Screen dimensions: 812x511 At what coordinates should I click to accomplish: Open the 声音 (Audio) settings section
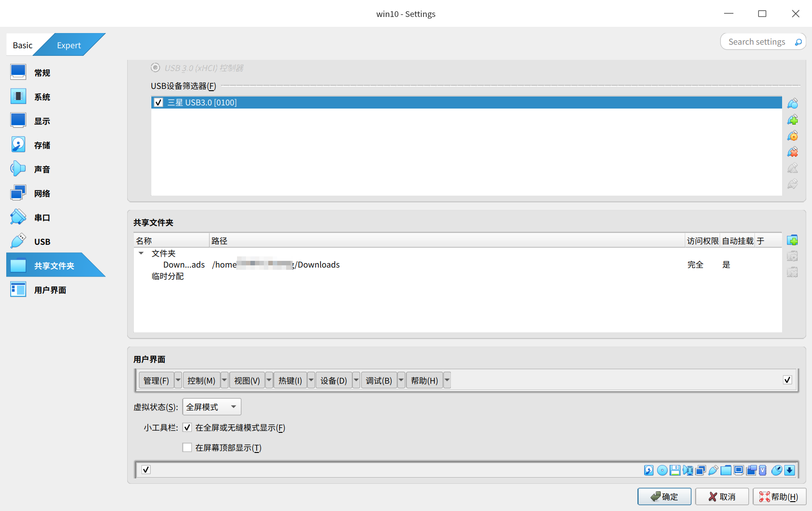pyautogui.click(x=55, y=169)
